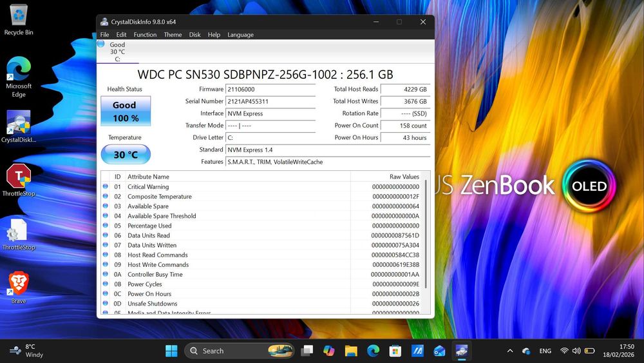Screen dimensions: 644x363
Task: Select the Controller Busy Time row
Action: pos(262,274)
